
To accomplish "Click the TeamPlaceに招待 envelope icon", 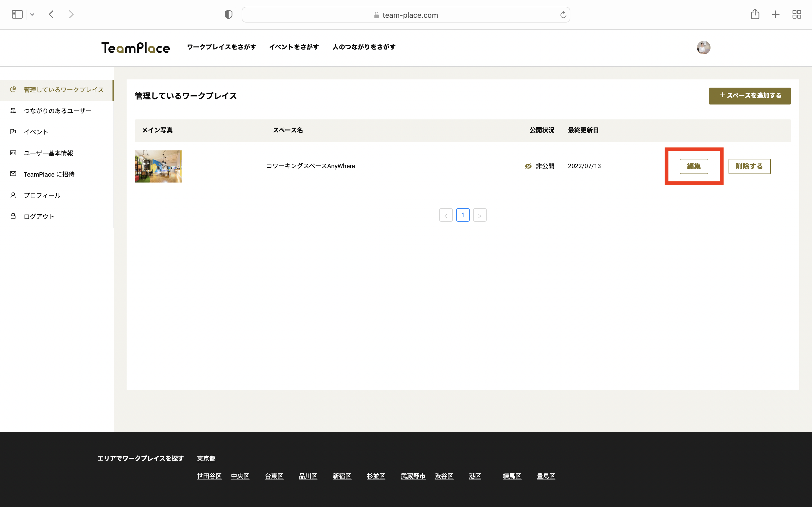I will [13, 174].
